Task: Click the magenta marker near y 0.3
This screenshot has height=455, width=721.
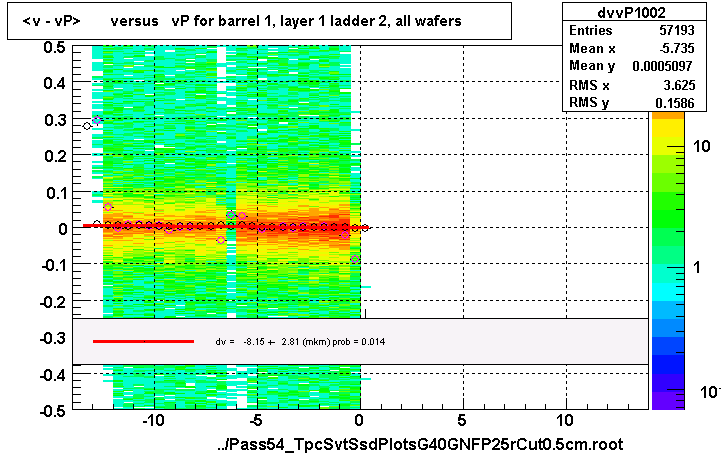Action: (97, 120)
